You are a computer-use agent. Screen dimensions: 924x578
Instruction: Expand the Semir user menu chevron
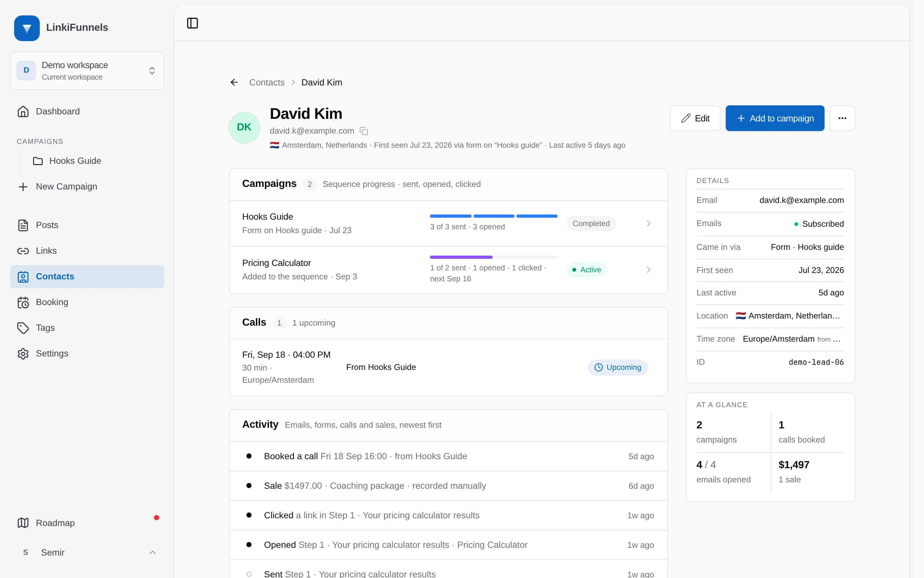pyautogui.click(x=153, y=552)
